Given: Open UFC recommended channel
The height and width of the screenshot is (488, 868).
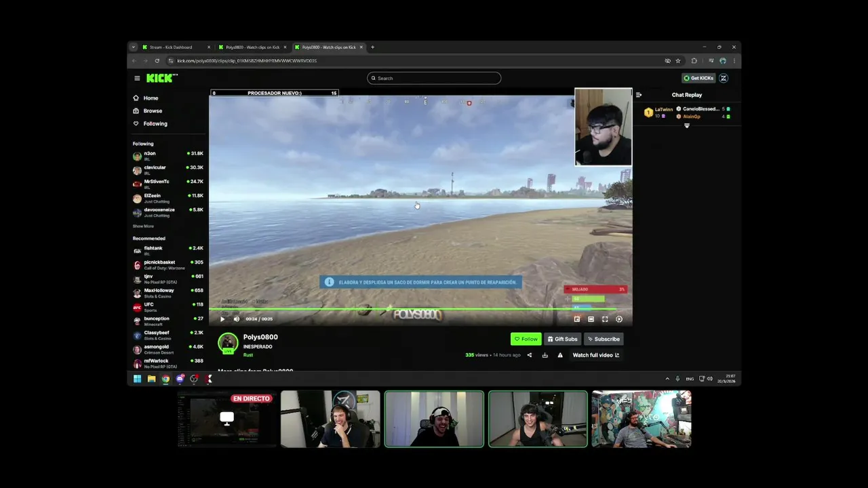Looking at the screenshot, I should pyautogui.click(x=167, y=307).
